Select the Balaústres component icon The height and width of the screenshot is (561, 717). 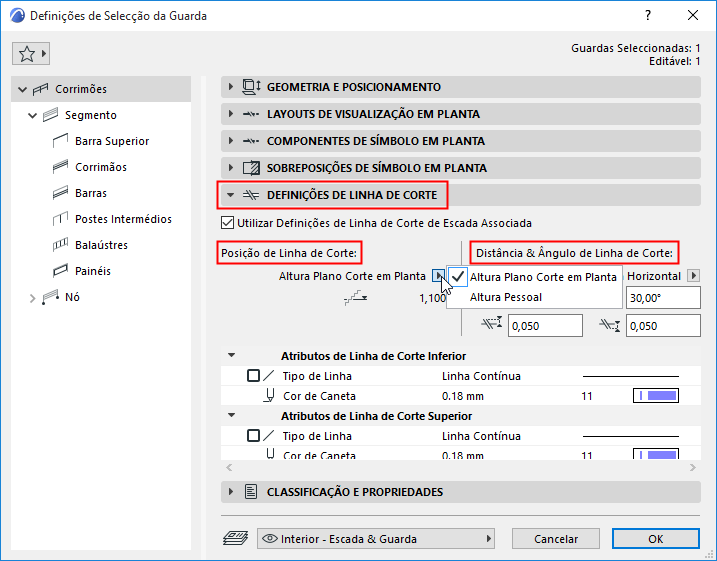[x=59, y=245]
